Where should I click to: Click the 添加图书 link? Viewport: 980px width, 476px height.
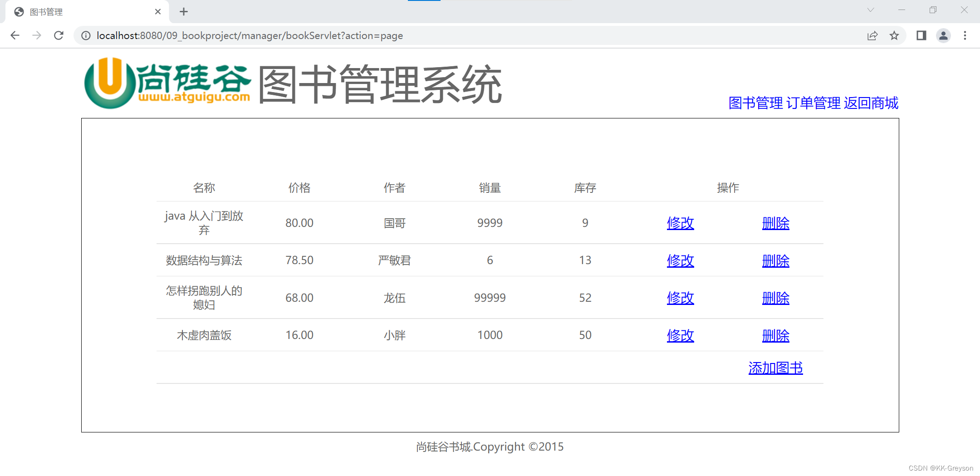(776, 368)
